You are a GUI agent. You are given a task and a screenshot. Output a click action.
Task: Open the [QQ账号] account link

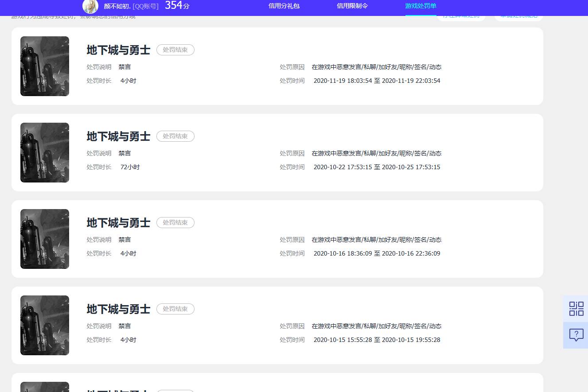(x=146, y=6)
